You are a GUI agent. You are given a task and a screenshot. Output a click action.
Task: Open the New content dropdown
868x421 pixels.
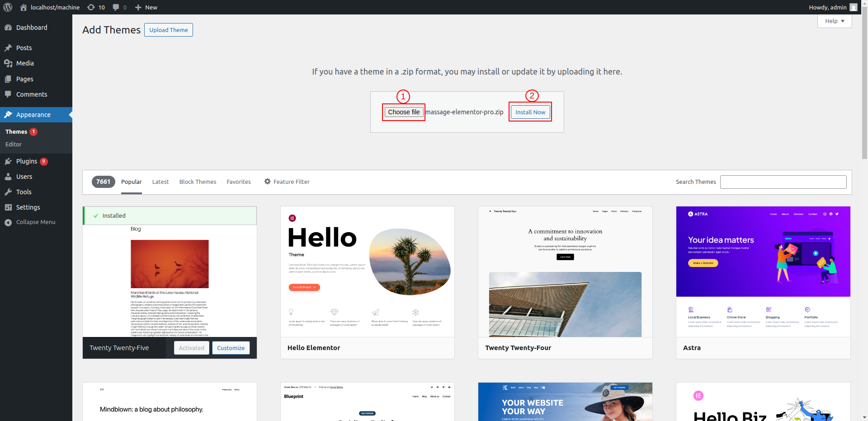click(x=146, y=7)
